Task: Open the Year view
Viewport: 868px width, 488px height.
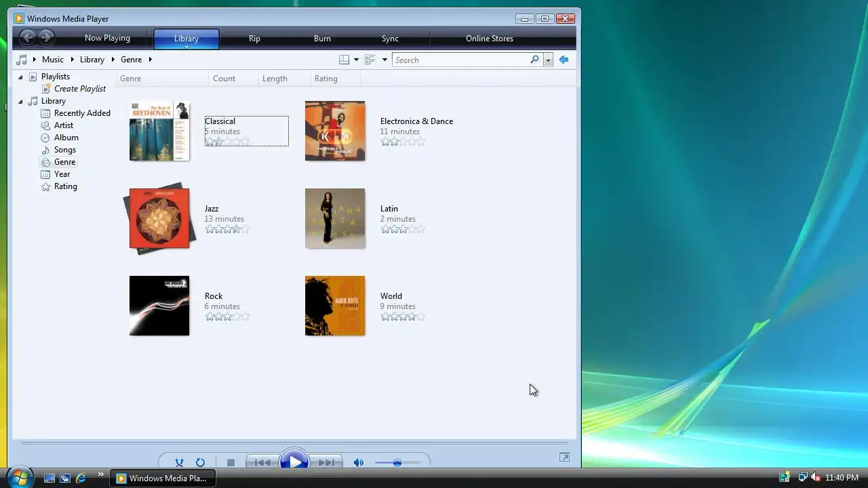Action: point(62,174)
